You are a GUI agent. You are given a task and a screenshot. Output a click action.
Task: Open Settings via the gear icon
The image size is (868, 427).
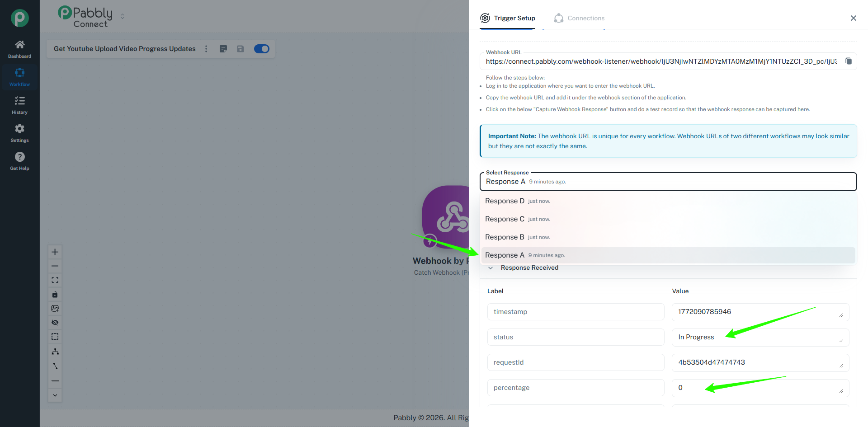coord(19,133)
